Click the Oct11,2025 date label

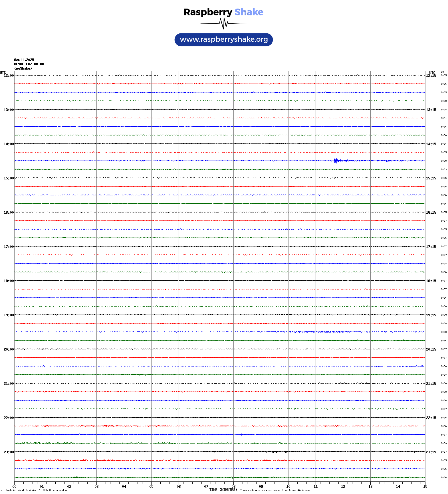tap(24, 60)
